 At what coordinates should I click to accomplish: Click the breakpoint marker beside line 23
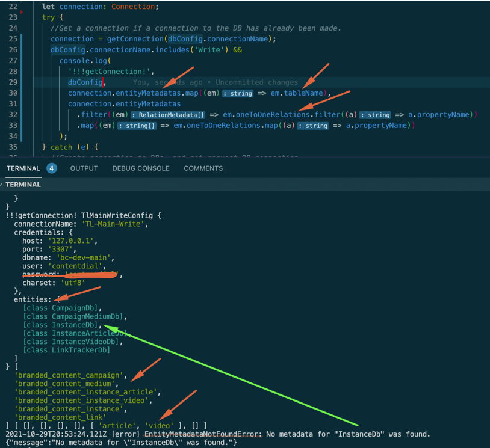point(22,12)
